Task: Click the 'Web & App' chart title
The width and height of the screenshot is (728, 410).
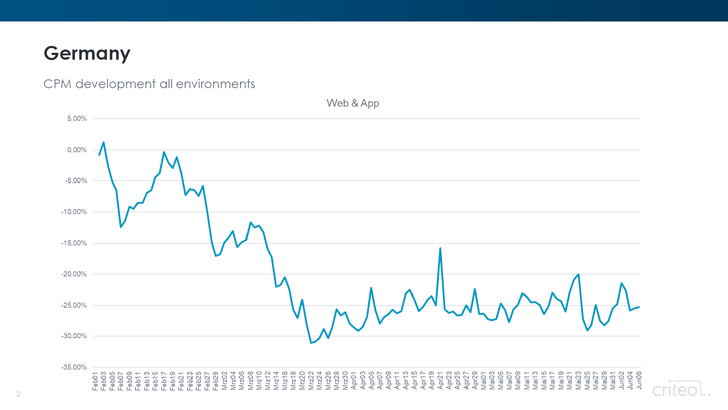Action: (x=353, y=103)
